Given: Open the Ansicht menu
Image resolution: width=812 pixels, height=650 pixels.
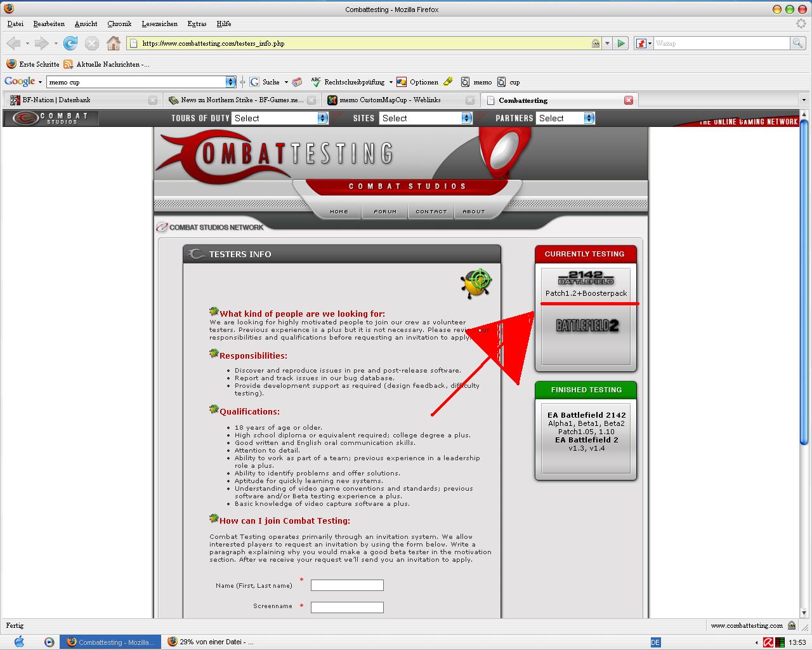Looking at the screenshot, I should click(x=86, y=23).
